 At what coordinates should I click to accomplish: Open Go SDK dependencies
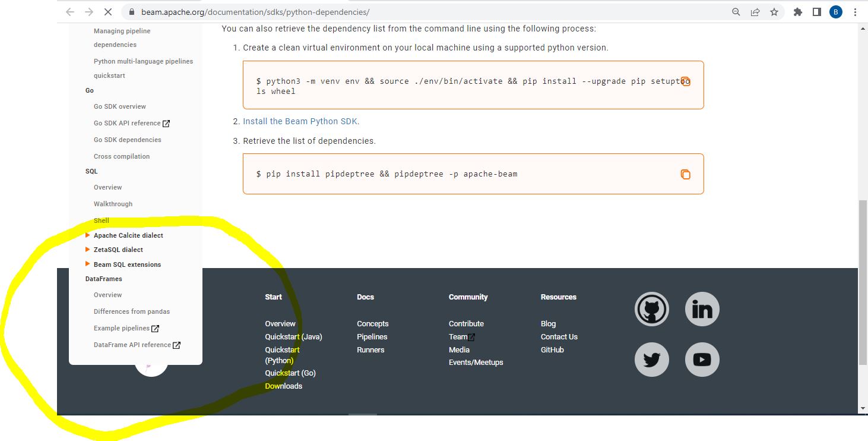128,140
